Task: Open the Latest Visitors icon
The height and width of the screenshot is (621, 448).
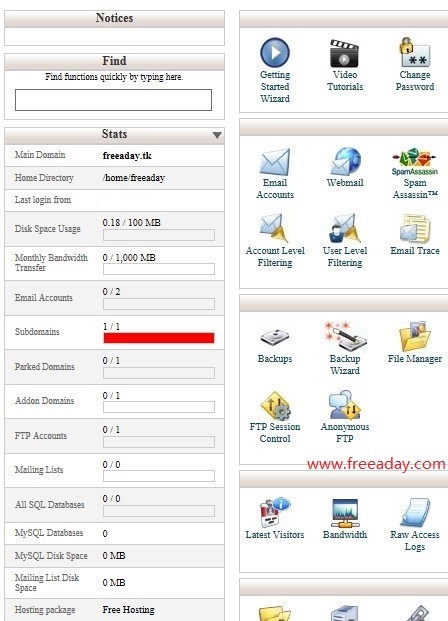Action: (x=275, y=512)
